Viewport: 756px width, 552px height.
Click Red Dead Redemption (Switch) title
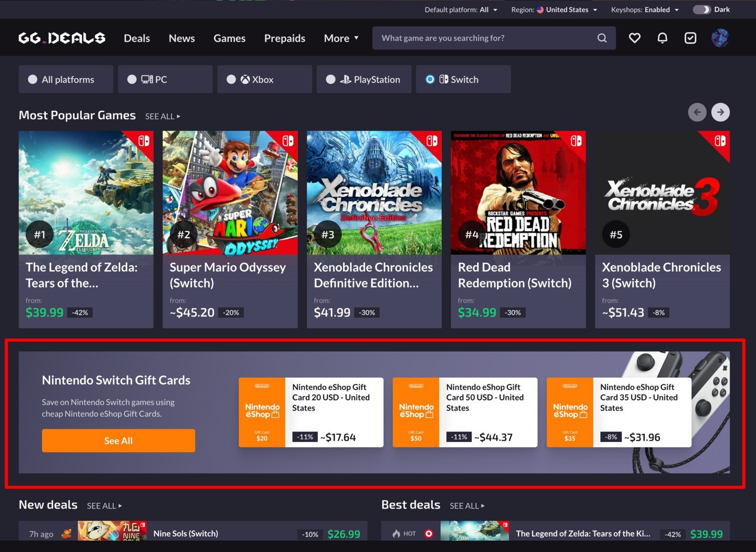click(515, 275)
